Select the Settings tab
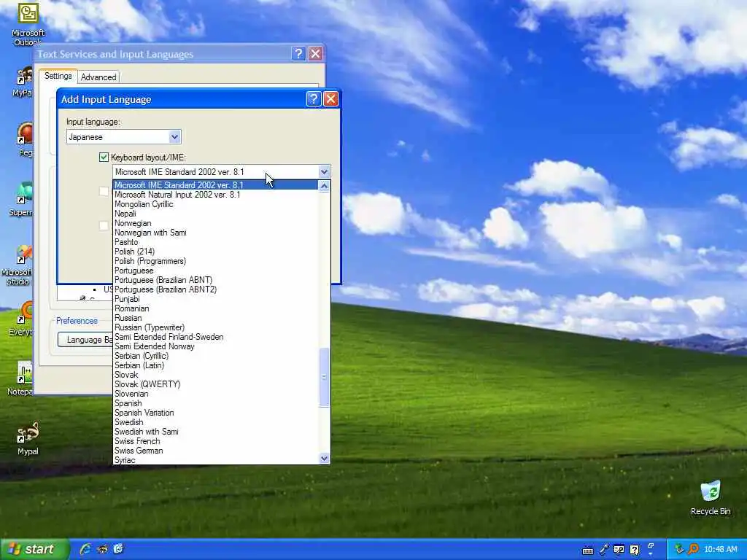 click(x=58, y=76)
